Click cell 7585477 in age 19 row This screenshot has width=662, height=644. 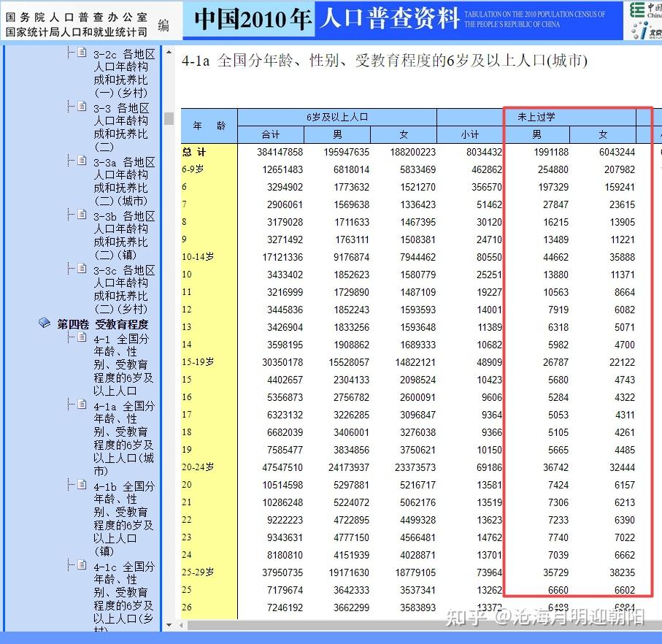[285, 450]
